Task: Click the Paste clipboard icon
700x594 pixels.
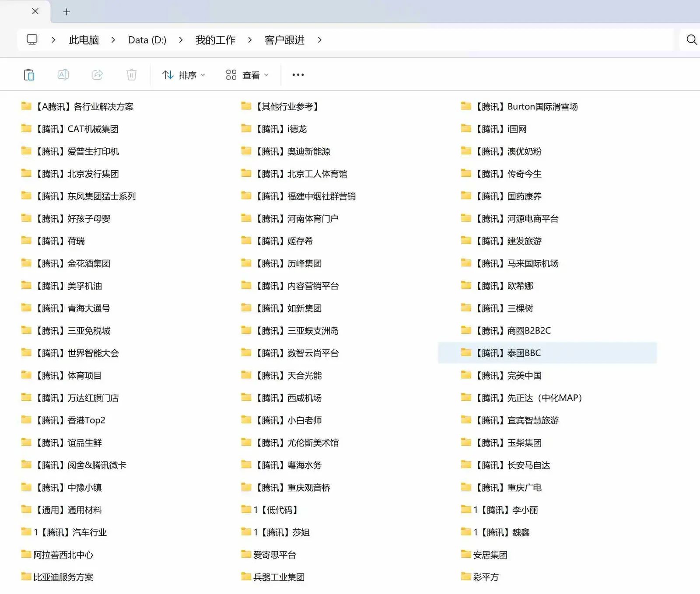Action: coord(29,75)
